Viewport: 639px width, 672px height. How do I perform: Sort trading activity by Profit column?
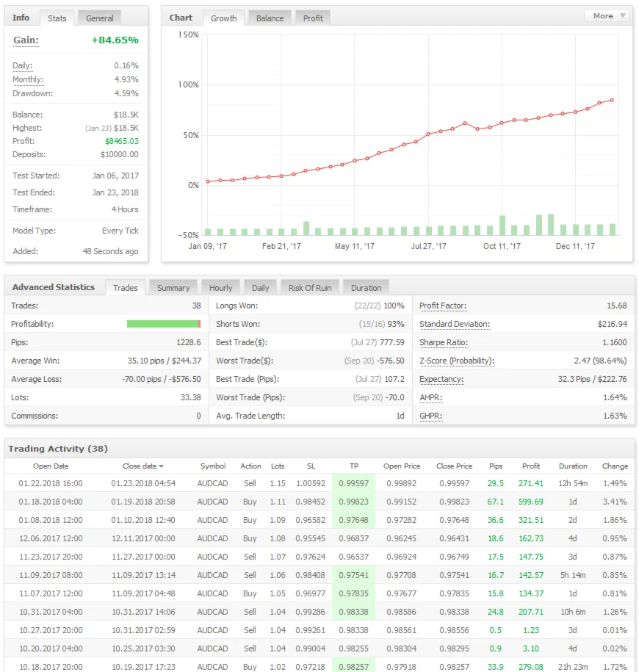coord(530,466)
